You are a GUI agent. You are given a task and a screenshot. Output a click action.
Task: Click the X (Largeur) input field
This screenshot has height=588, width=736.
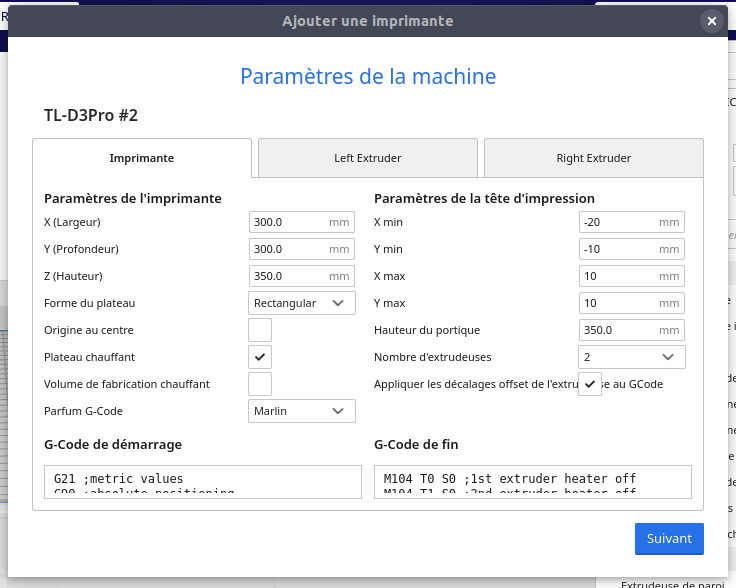pyautogui.click(x=288, y=222)
